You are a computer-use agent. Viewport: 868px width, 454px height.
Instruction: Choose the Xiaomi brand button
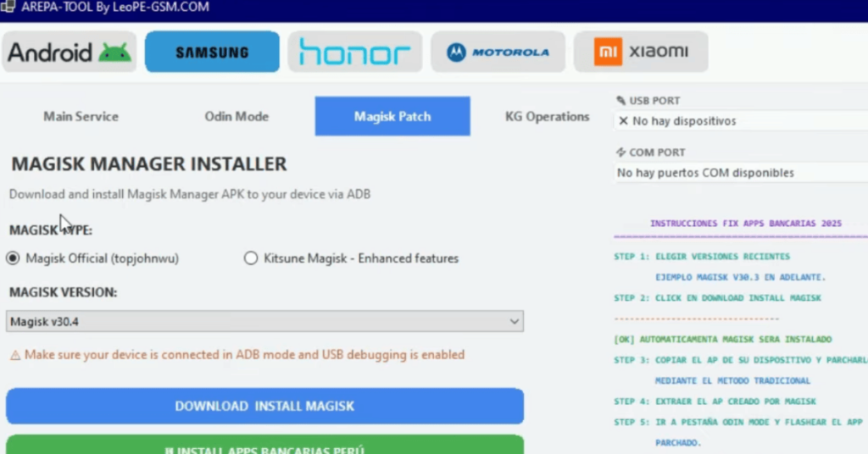(x=641, y=52)
